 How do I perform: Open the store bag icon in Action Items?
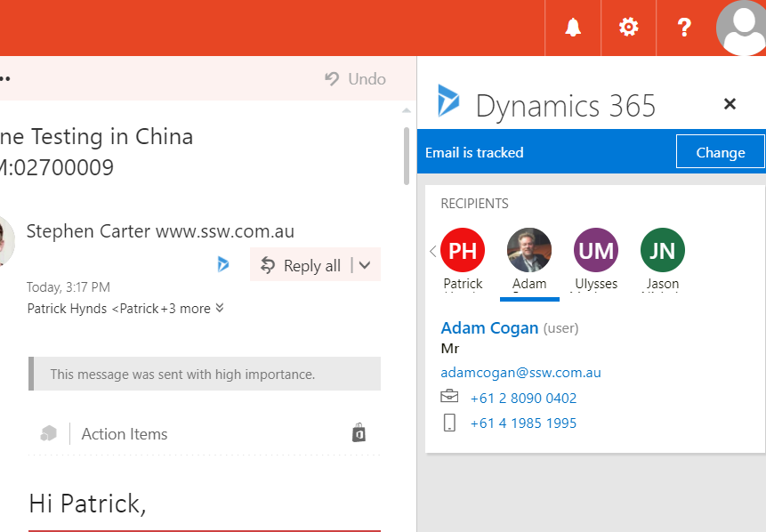point(359,433)
